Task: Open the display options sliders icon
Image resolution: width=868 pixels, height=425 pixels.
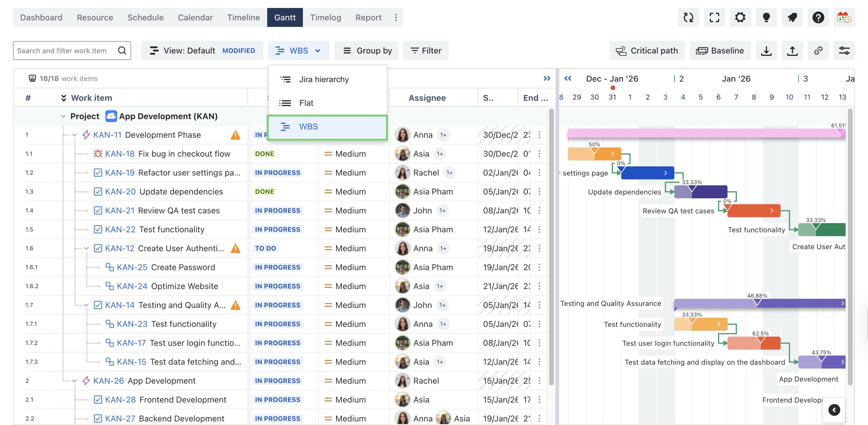Action: 844,51
